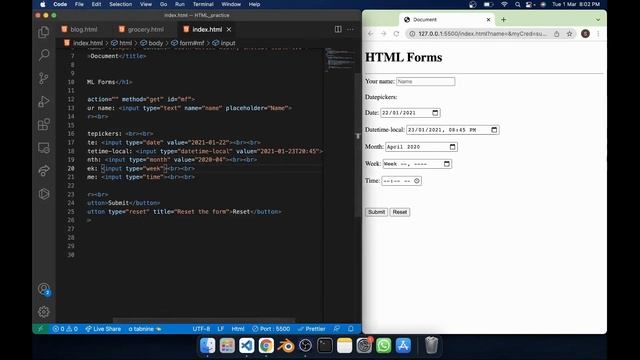Open the Run menu

180,4
